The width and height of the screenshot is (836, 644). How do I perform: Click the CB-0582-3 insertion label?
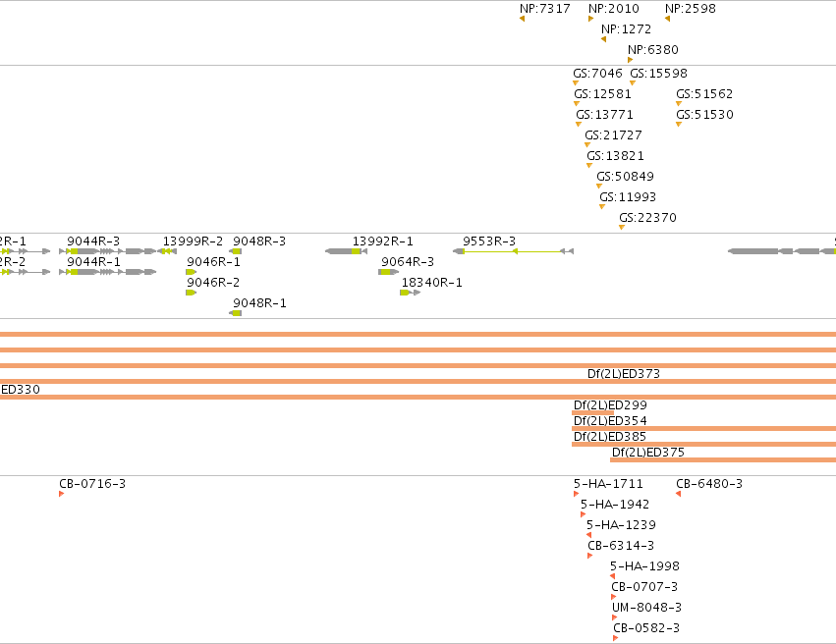646,628
